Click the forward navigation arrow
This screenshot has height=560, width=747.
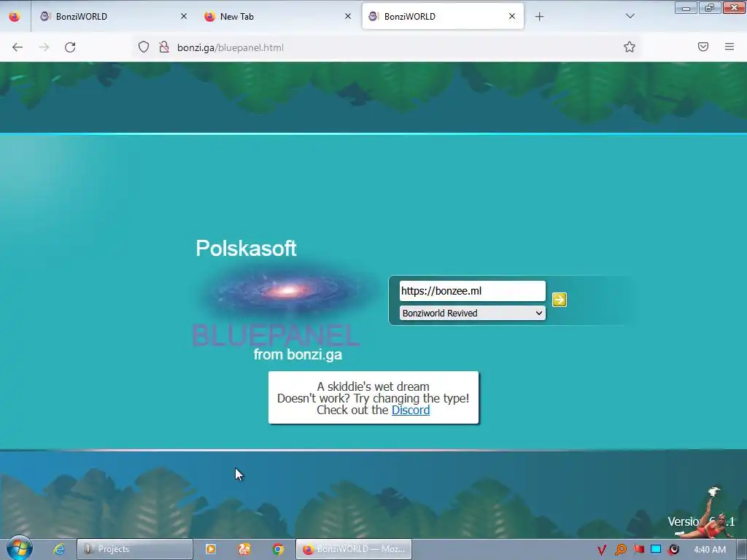(44, 47)
